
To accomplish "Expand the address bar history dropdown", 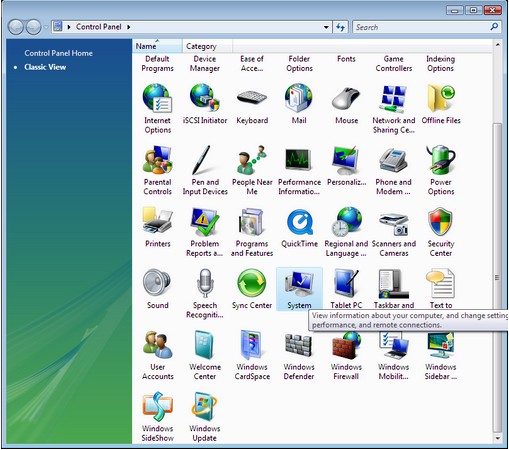I will coord(326,27).
